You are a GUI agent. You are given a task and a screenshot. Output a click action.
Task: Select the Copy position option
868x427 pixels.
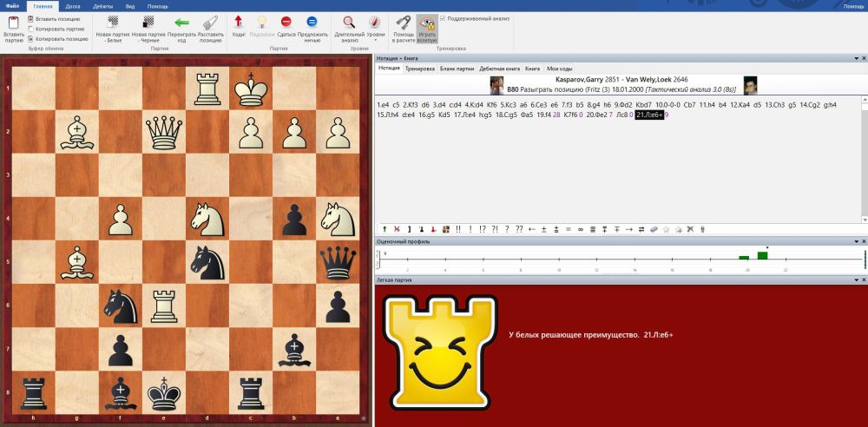click(x=32, y=39)
